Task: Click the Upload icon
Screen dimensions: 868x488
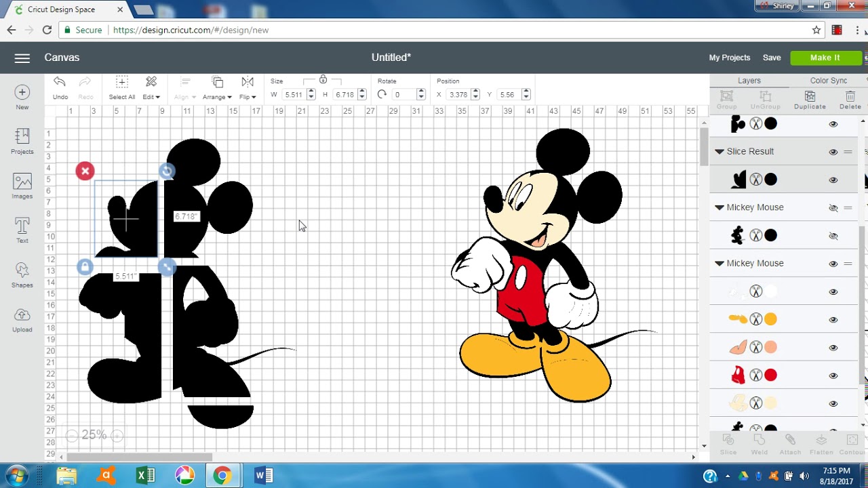Action: [x=22, y=315]
